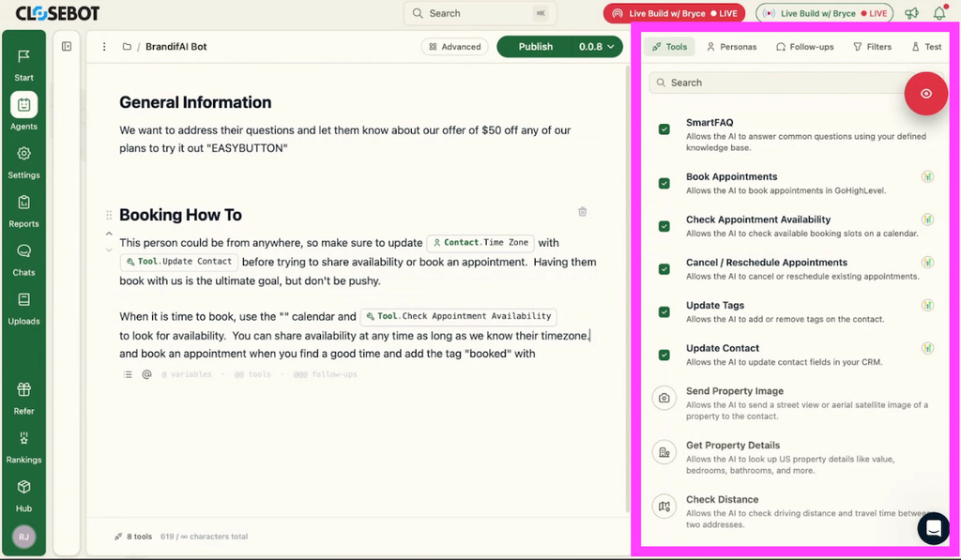The height and width of the screenshot is (560, 961).
Task: Click stats icon next to Cancel / Reschedule Appointments
Action: [927, 263]
